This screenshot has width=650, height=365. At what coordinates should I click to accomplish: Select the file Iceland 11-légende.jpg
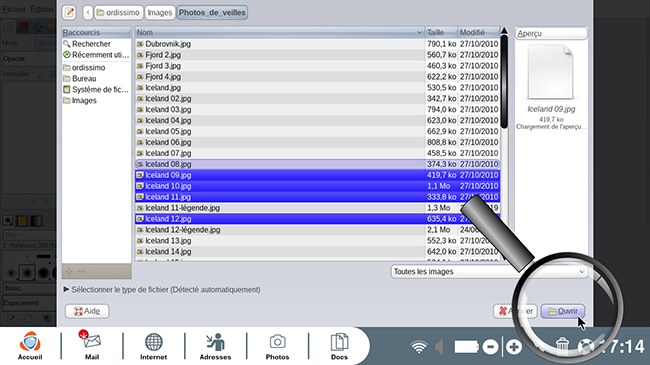pyautogui.click(x=318, y=208)
